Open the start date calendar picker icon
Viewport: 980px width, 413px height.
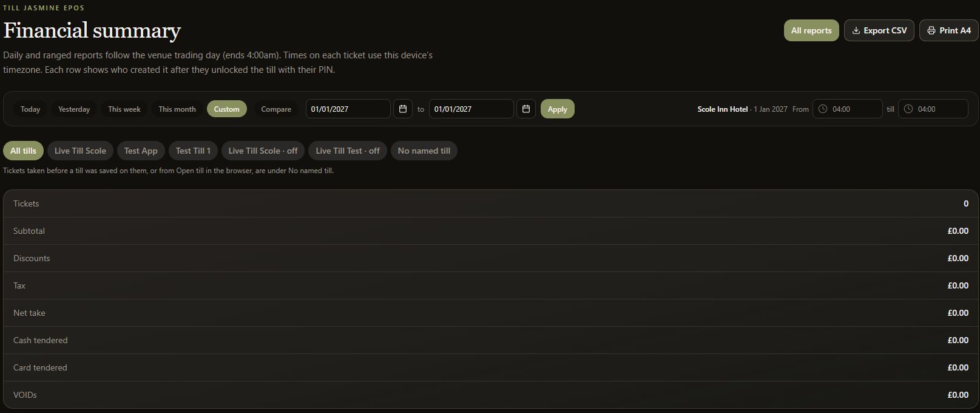402,109
